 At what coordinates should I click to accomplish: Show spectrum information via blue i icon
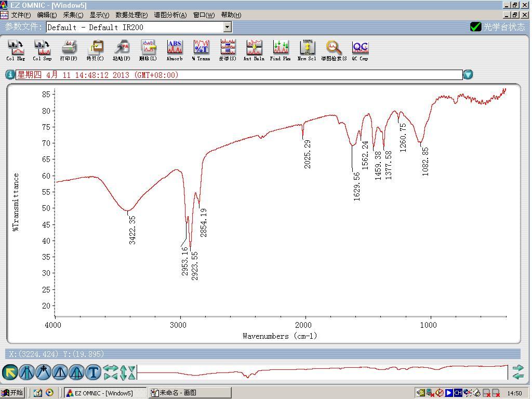click(10, 75)
